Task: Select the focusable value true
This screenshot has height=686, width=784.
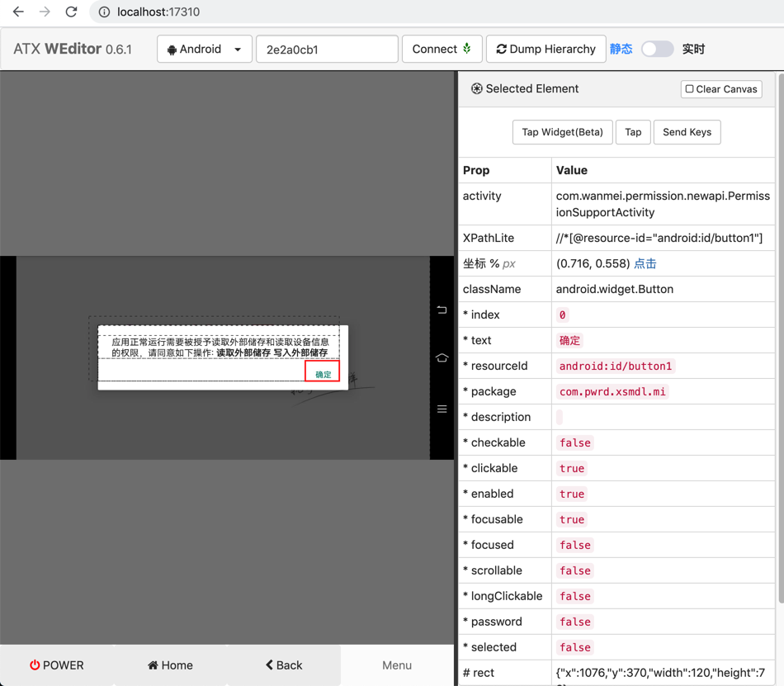Action: (x=572, y=519)
